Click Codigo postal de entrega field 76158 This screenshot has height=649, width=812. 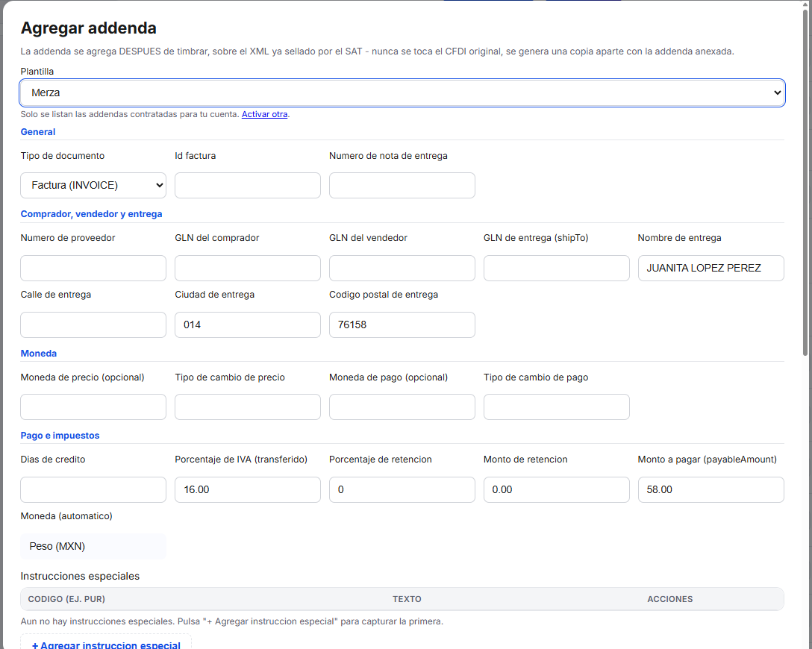pyautogui.click(x=402, y=325)
